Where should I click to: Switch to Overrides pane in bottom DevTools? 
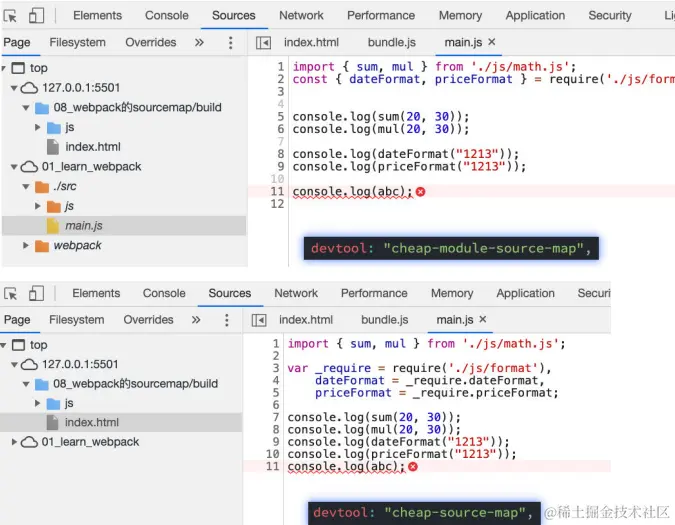pos(149,320)
